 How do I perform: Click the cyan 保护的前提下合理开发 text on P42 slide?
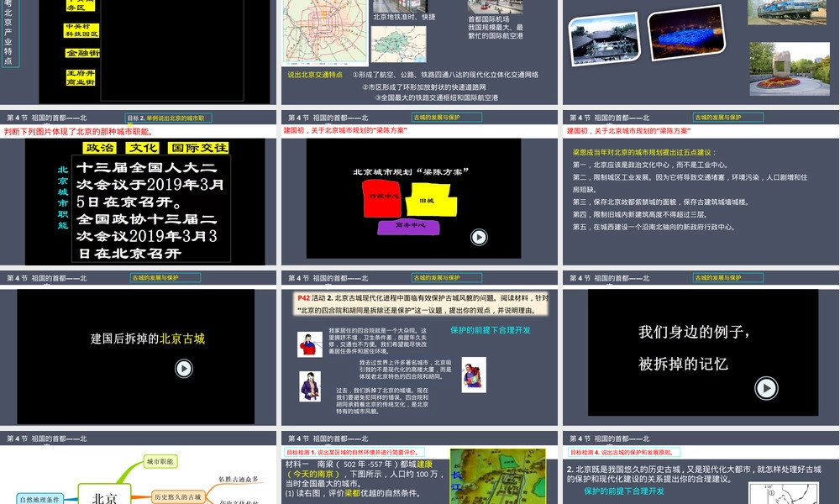(x=491, y=330)
